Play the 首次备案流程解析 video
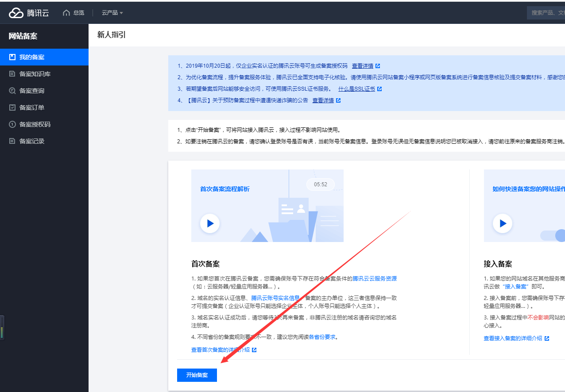The height and width of the screenshot is (392, 565). pyautogui.click(x=210, y=223)
